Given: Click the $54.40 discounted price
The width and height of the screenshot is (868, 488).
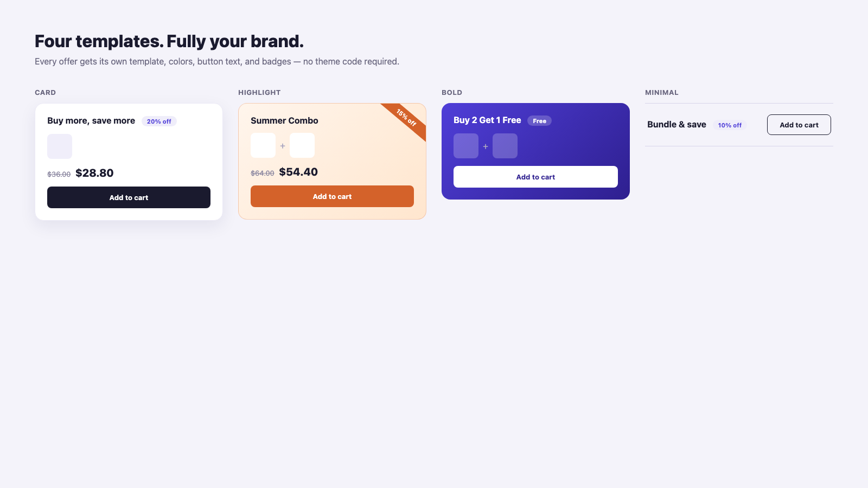Looking at the screenshot, I should click(x=298, y=172).
